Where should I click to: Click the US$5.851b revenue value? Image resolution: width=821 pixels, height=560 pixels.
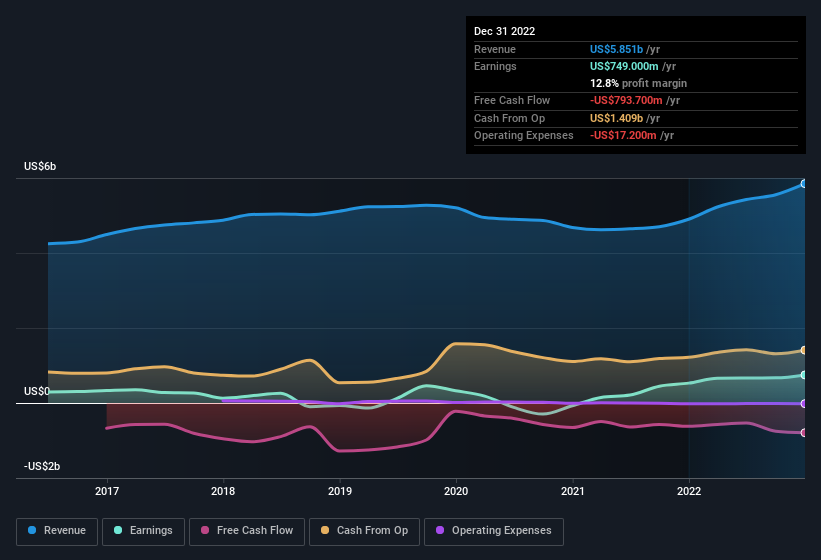tap(616, 49)
